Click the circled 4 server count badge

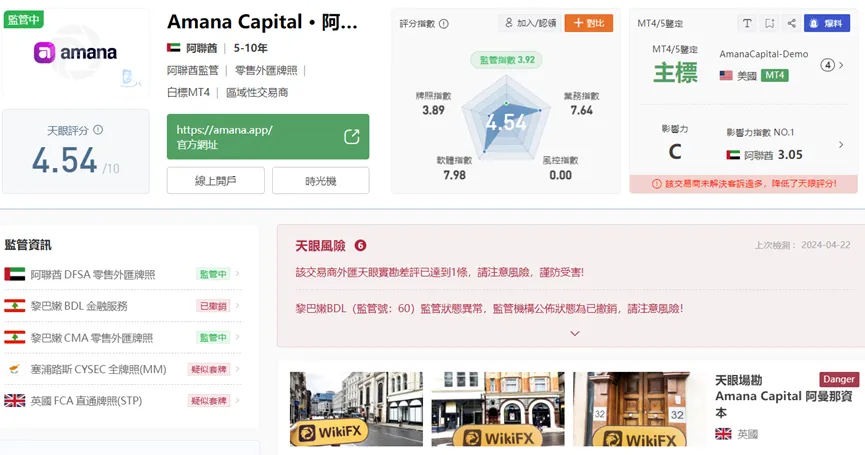(x=827, y=65)
